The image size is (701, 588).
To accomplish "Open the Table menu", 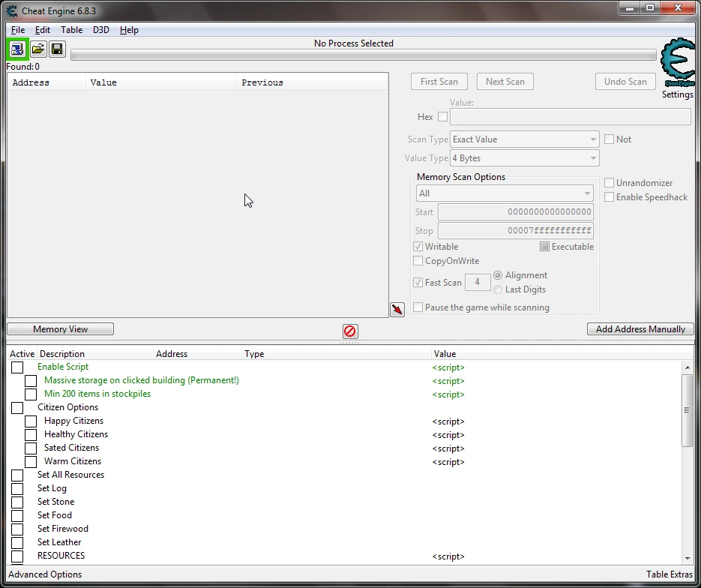I will coord(71,30).
